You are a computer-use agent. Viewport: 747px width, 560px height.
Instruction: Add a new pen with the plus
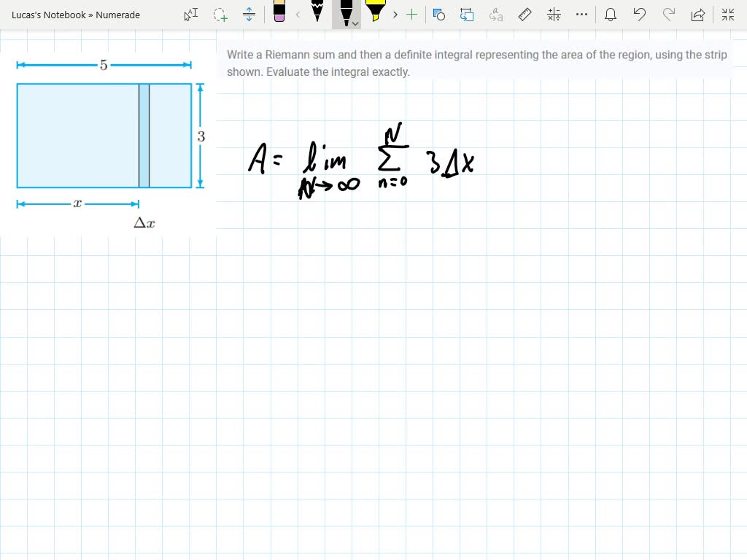coord(411,14)
